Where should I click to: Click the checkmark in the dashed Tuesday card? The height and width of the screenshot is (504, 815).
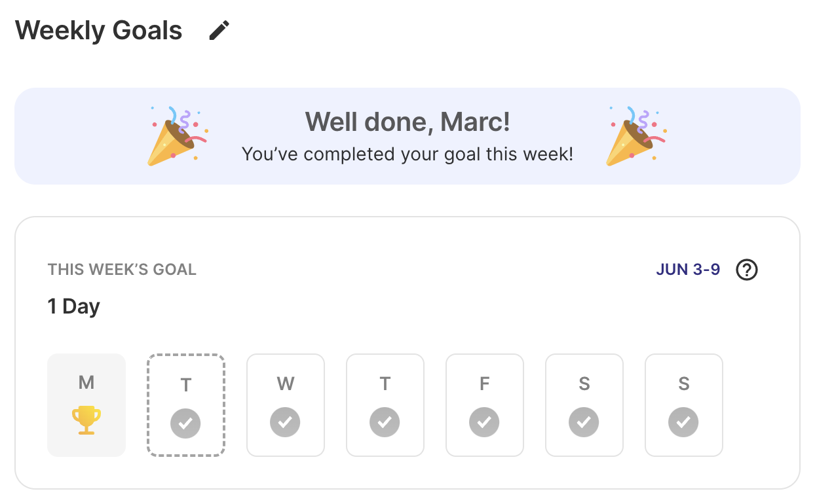(185, 422)
